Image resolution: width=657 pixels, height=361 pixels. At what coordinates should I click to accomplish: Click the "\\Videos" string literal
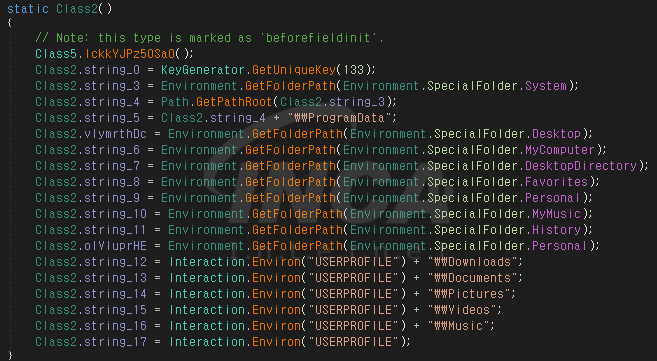point(462,309)
